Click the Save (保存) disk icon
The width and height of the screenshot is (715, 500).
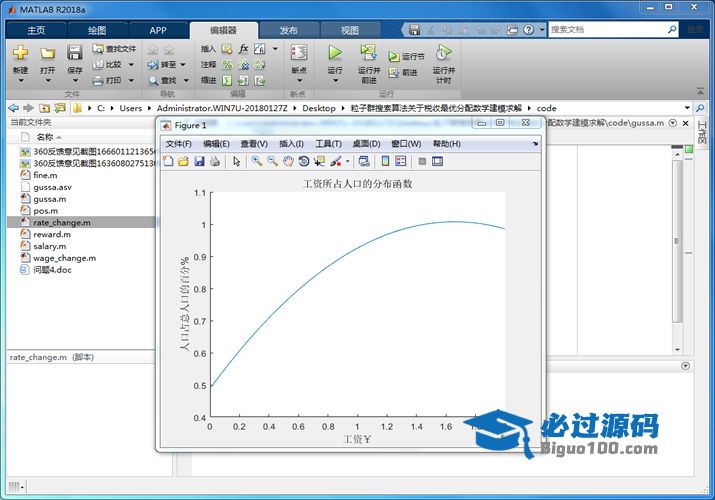pyautogui.click(x=75, y=52)
